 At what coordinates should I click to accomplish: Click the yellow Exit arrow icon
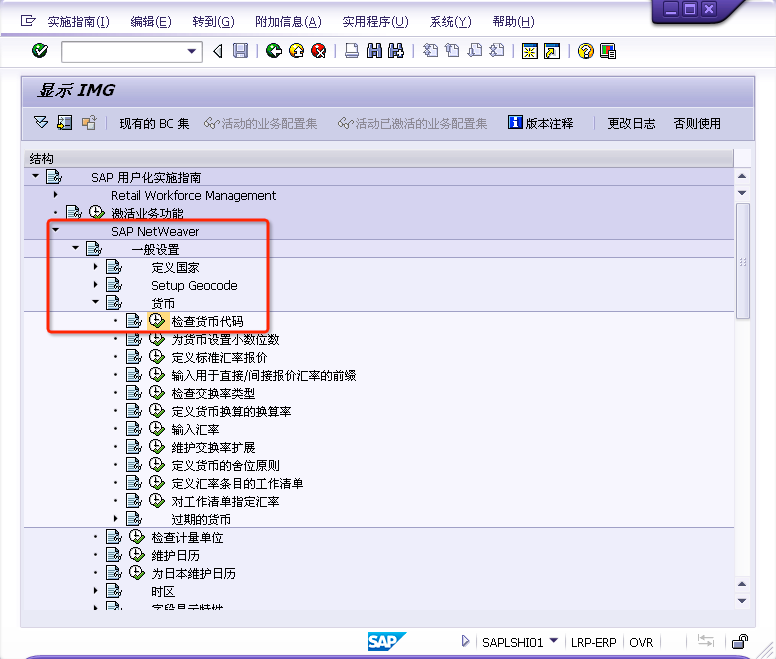click(296, 50)
